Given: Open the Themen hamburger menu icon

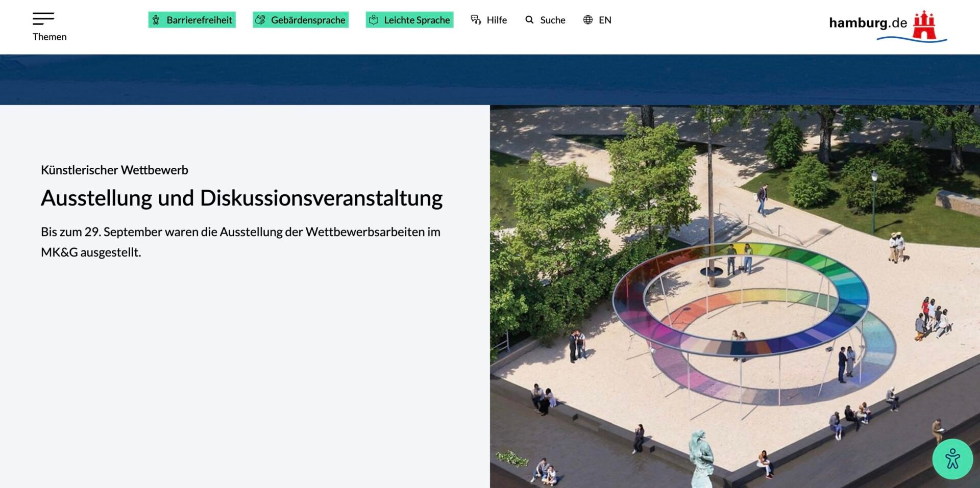Looking at the screenshot, I should pos(43,18).
